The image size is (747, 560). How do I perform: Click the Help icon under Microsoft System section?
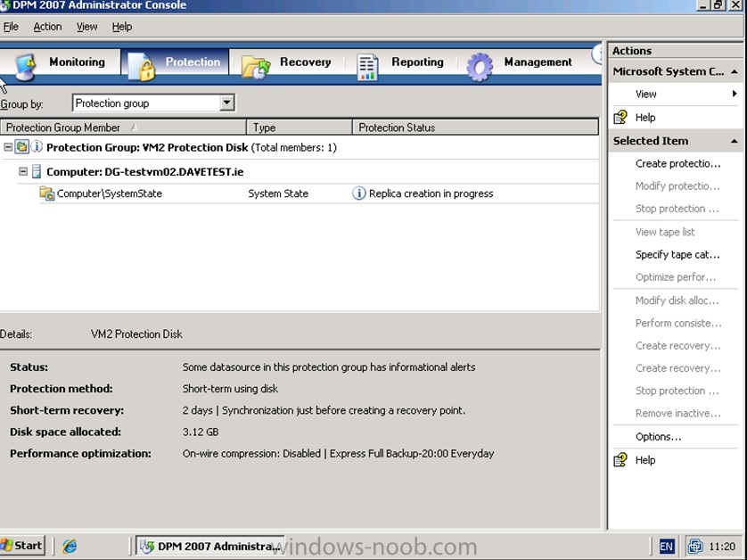[x=620, y=117]
